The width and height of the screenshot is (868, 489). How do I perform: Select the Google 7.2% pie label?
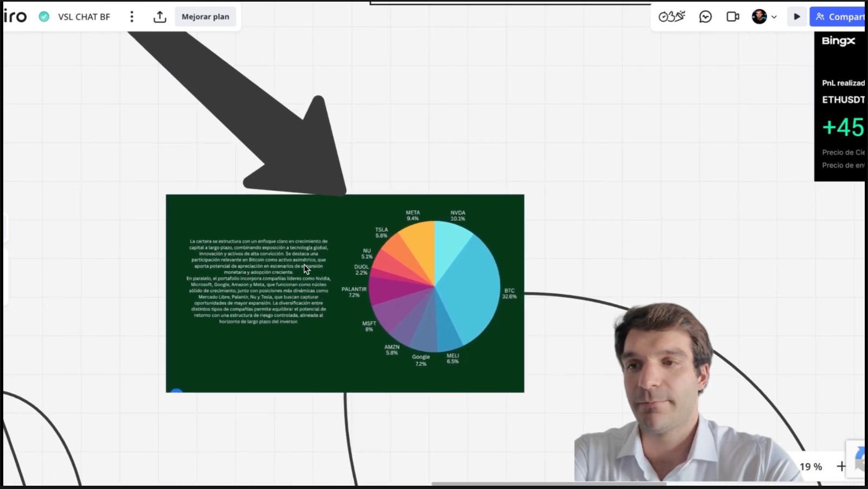click(x=421, y=360)
